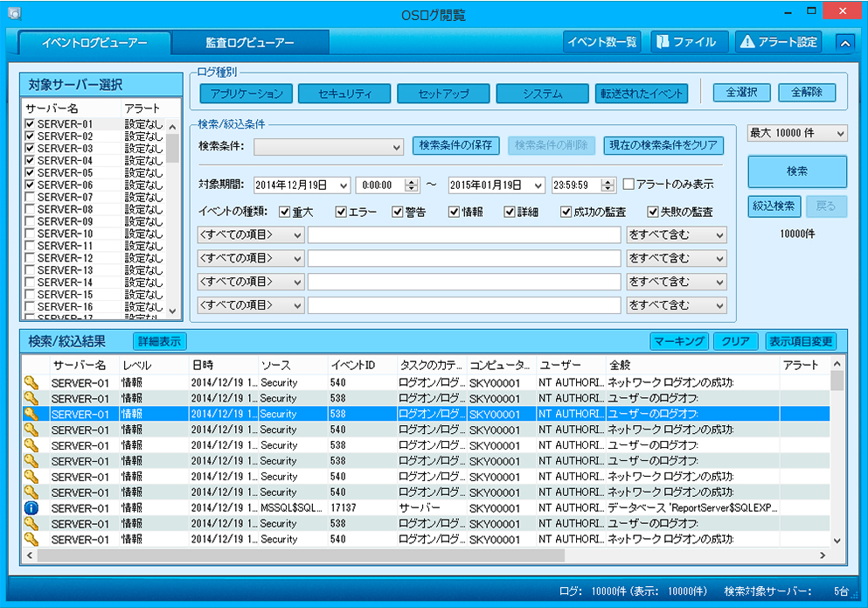Screen dimensions: 868x608
Task: Uncheck SERVER-01 checkbox
Action: (x=30, y=123)
